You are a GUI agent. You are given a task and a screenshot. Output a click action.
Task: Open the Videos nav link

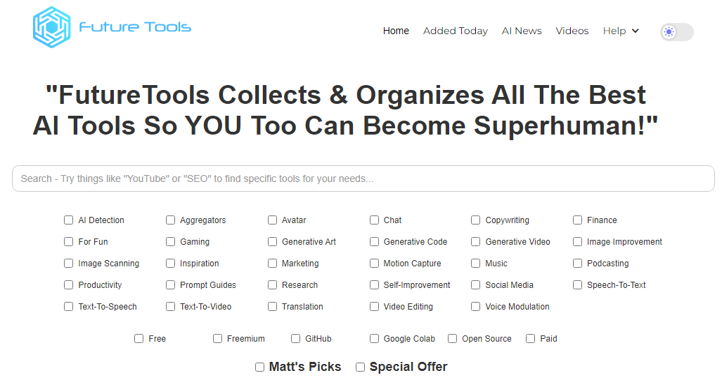pyautogui.click(x=572, y=31)
